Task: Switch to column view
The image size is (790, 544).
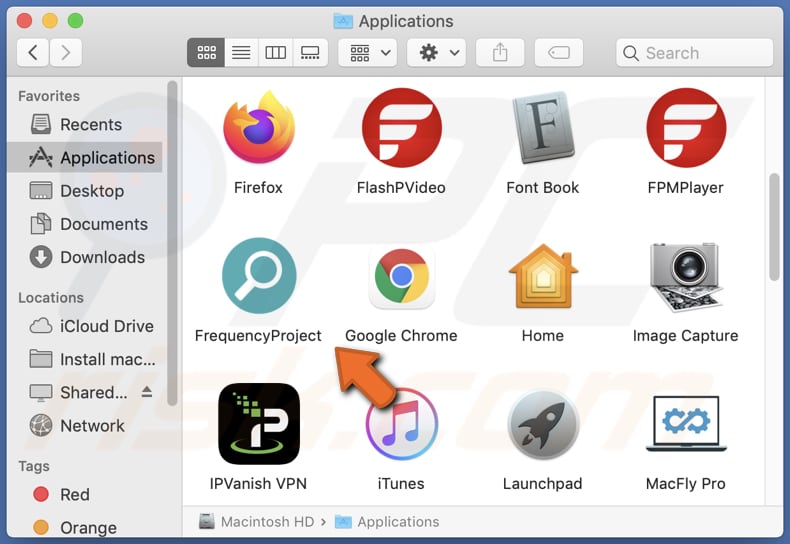Action: [276, 52]
